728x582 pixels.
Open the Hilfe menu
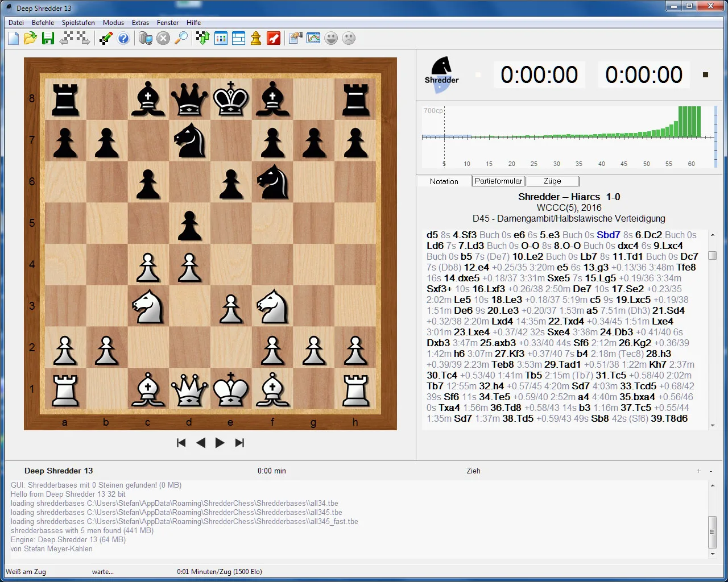pos(194,23)
